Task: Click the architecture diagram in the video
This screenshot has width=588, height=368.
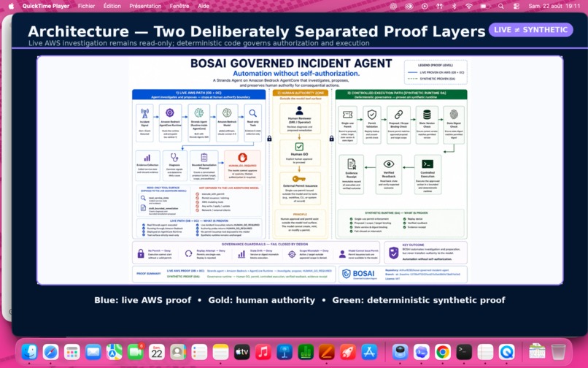Action: (x=300, y=170)
